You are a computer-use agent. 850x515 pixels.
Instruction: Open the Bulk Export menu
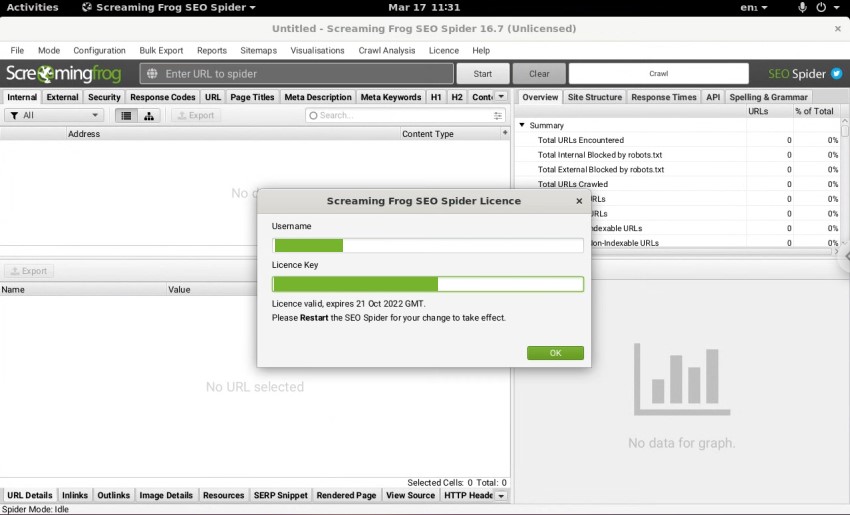coord(161,50)
